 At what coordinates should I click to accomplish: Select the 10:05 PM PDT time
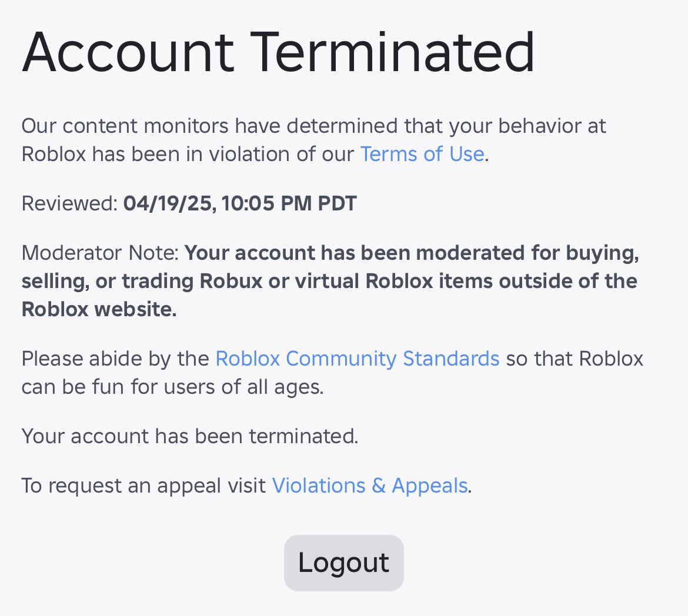pos(289,203)
